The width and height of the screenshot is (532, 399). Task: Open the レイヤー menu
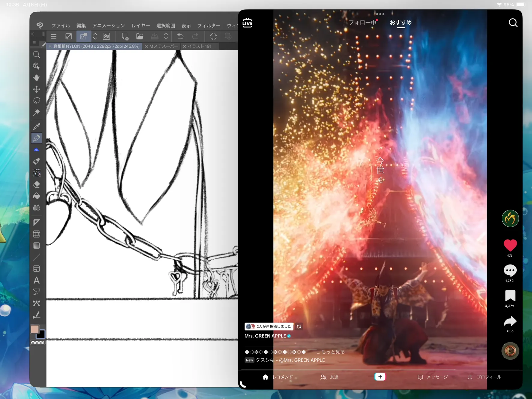141,26
